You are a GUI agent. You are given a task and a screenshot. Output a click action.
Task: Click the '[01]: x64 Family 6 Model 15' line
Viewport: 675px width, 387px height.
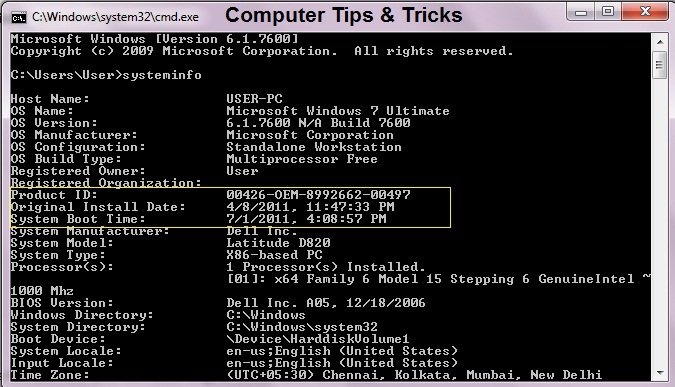click(438, 279)
